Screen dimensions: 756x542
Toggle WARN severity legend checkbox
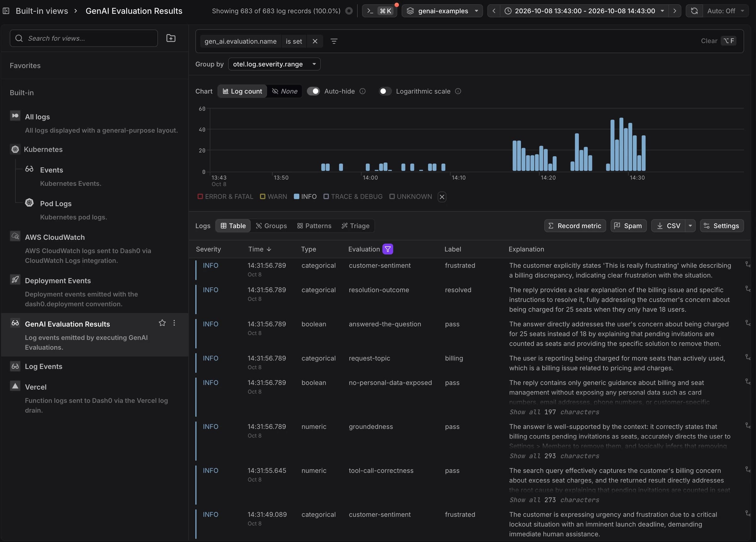pyautogui.click(x=262, y=196)
